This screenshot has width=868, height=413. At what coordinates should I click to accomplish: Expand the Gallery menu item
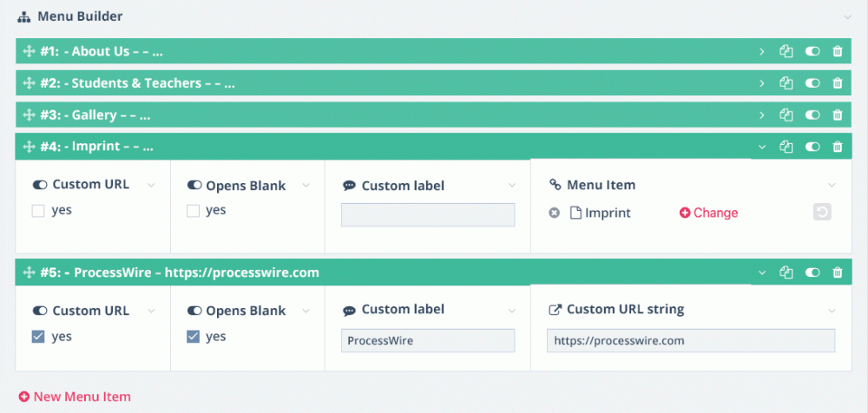pos(762,115)
